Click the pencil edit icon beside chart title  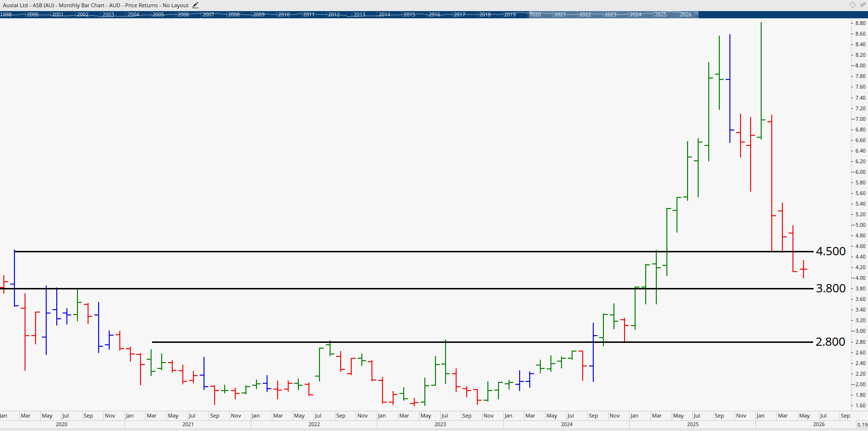195,5
